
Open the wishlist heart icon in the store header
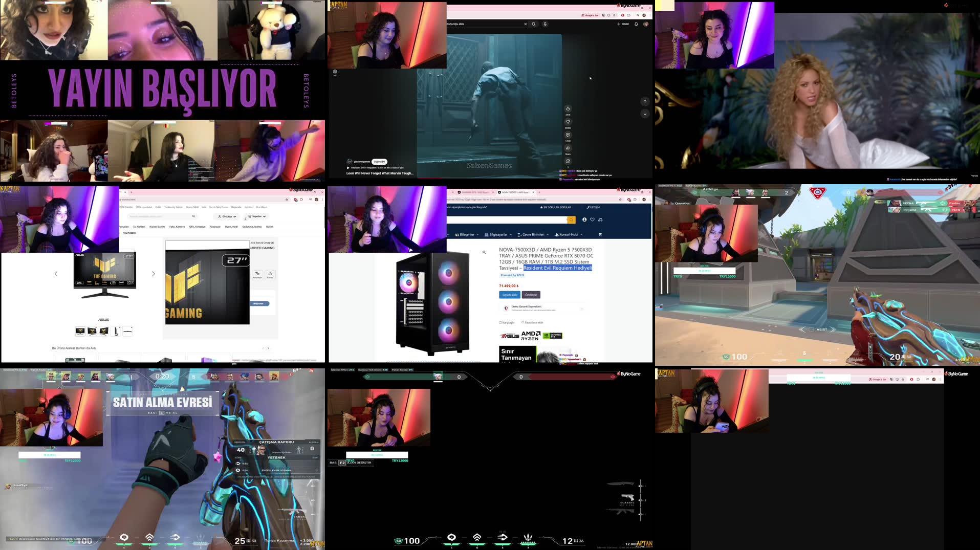(x=592, y=219)
